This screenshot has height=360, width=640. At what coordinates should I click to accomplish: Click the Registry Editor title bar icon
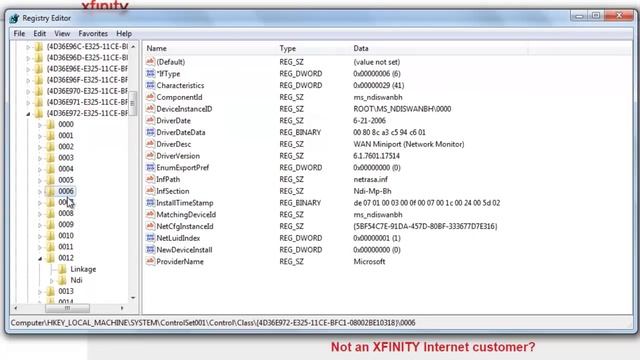tap(15, 18)
